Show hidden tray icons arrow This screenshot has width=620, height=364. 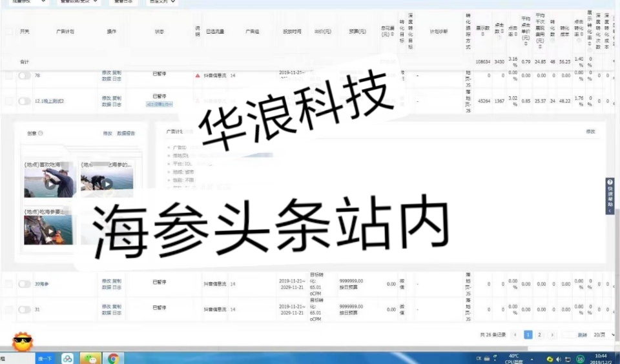532,359
